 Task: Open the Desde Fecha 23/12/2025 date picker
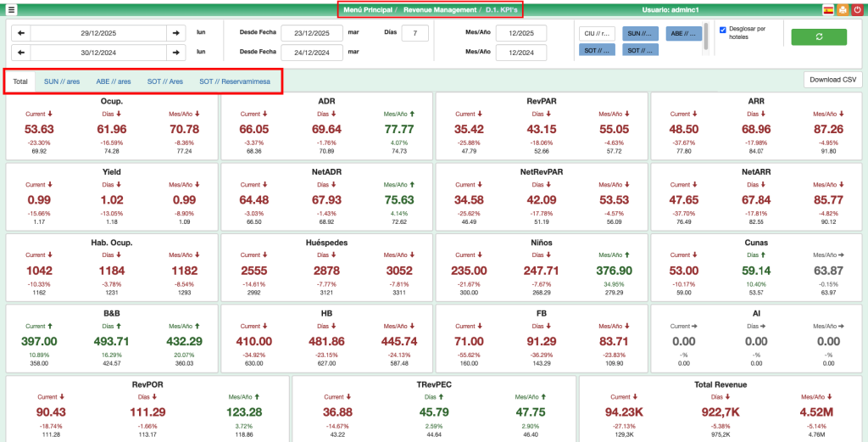tap(311, 33)
